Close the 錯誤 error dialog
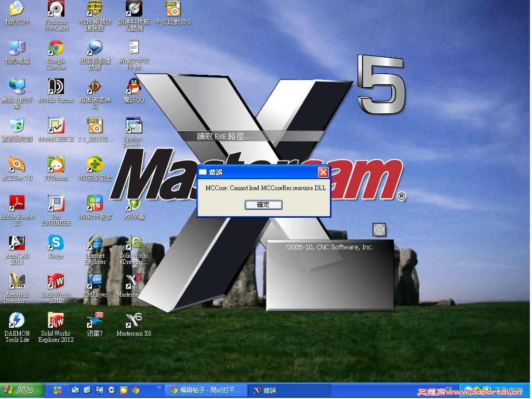This screenshot has height=399, width=532. click(323, 172)
